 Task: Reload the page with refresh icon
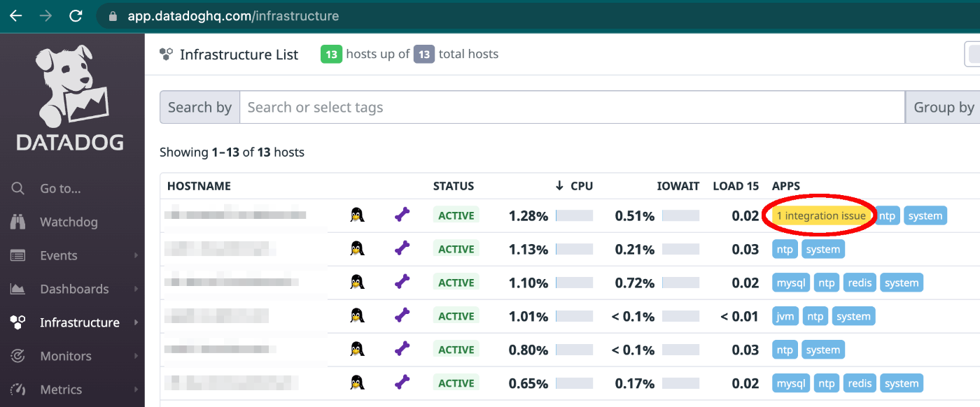click(76, 15)
